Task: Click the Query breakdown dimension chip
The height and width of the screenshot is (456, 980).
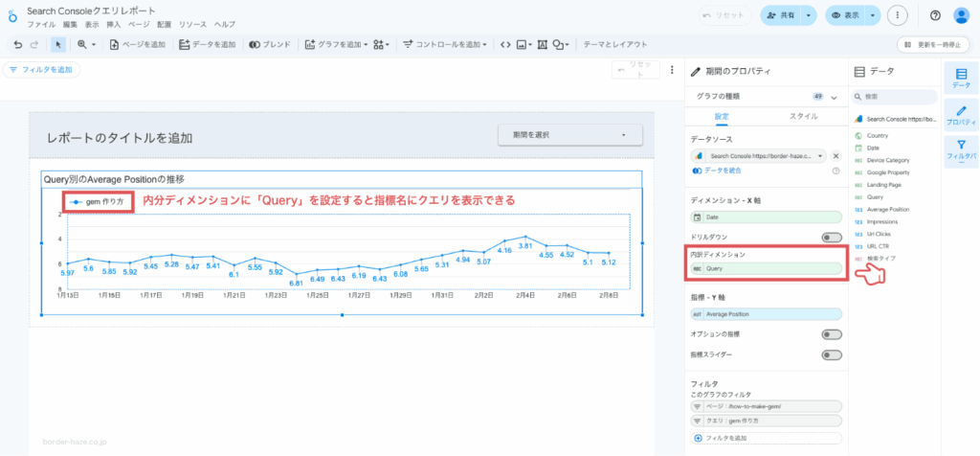Action: 767,268
